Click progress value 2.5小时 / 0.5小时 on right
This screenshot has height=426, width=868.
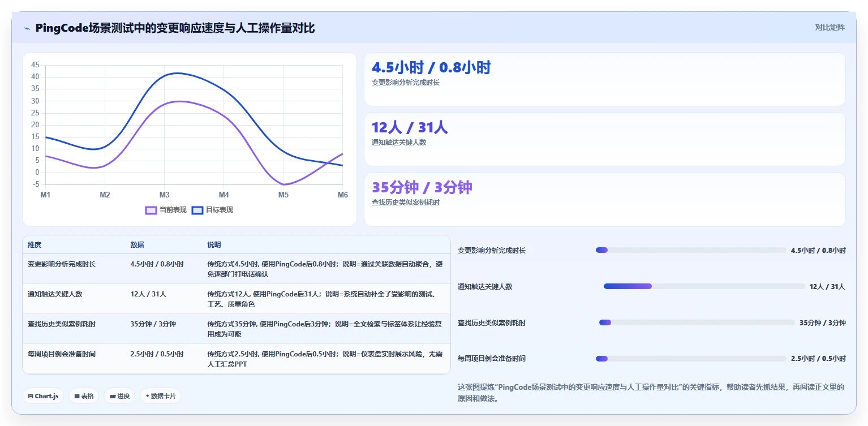[818, 359]
